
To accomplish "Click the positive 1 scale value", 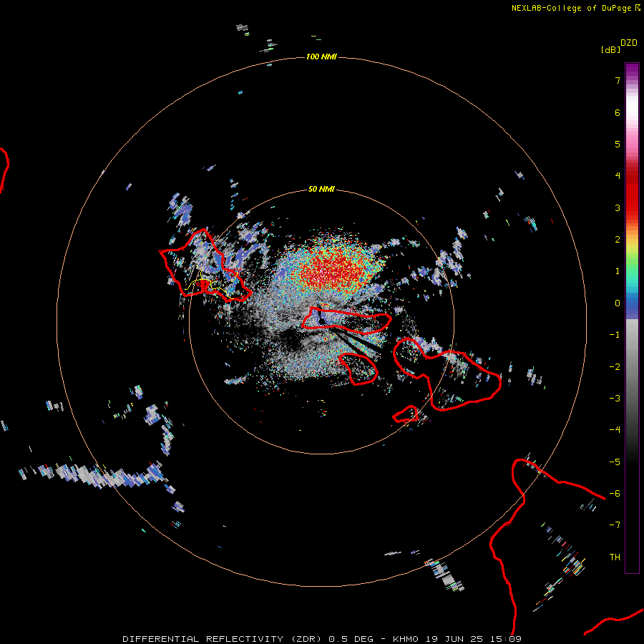I will pyautogui.click(x=618, y=271).
